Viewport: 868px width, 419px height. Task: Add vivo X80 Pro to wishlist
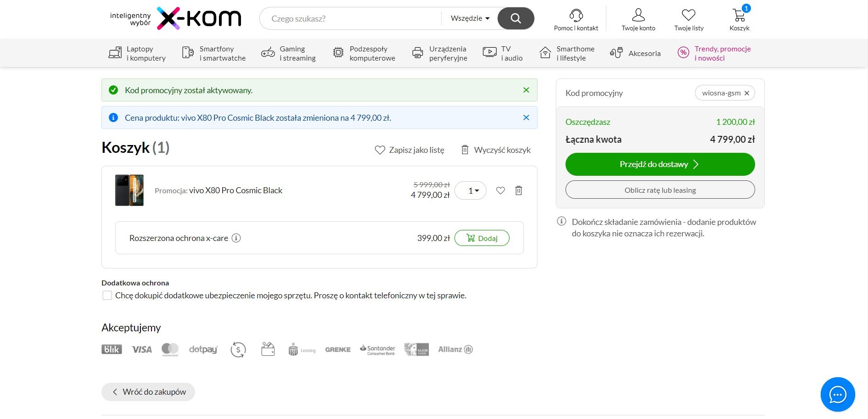(500, 190)
